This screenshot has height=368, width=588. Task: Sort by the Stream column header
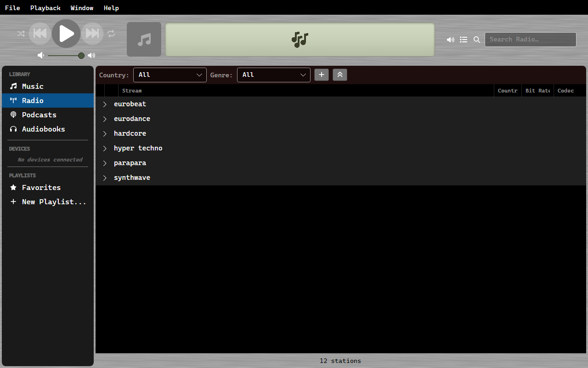tap(306, 91)
